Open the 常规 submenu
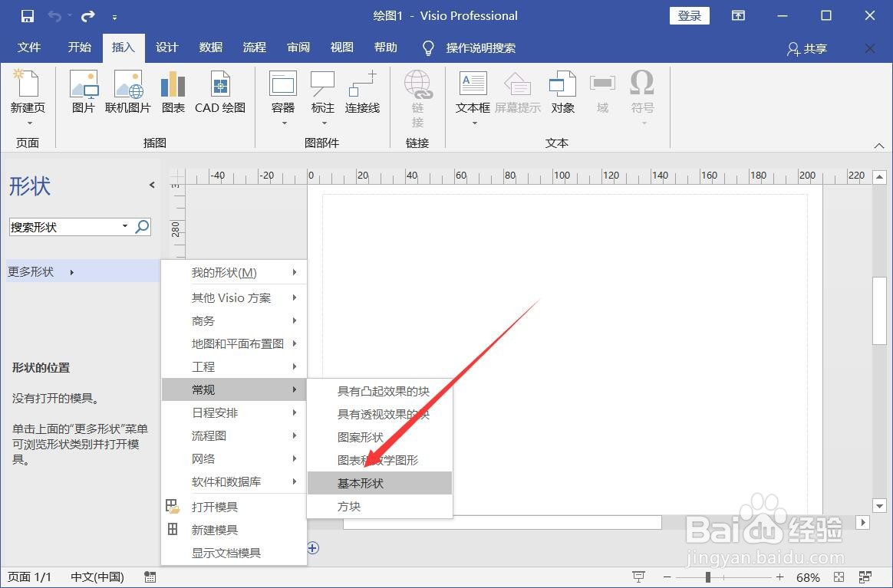 point(234,389)
